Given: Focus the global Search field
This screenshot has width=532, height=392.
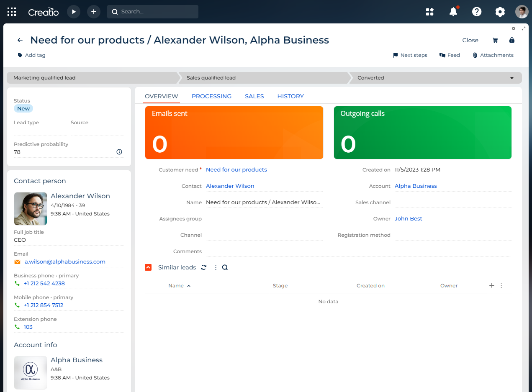Looking at the screenshot, I should [153, 12].
